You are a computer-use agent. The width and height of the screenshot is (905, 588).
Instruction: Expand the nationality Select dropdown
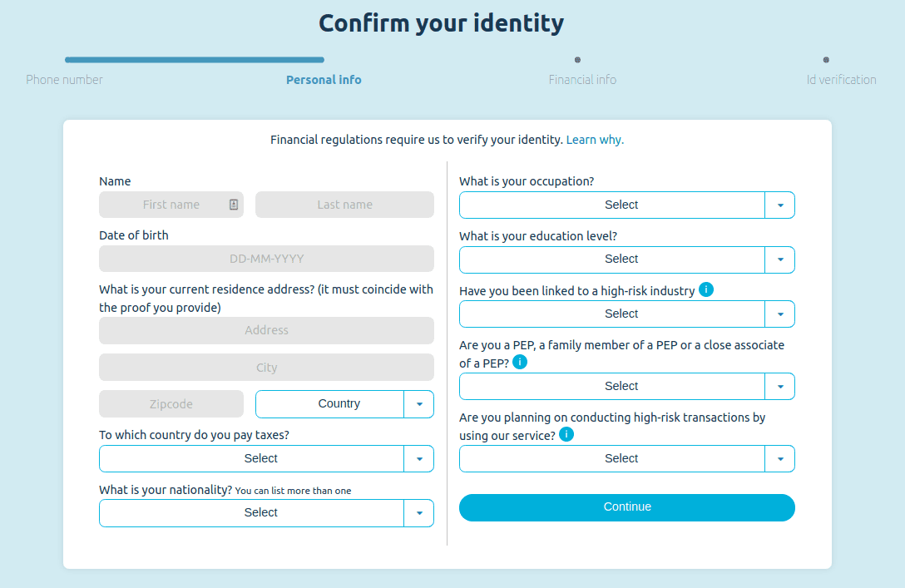(266, 513)
